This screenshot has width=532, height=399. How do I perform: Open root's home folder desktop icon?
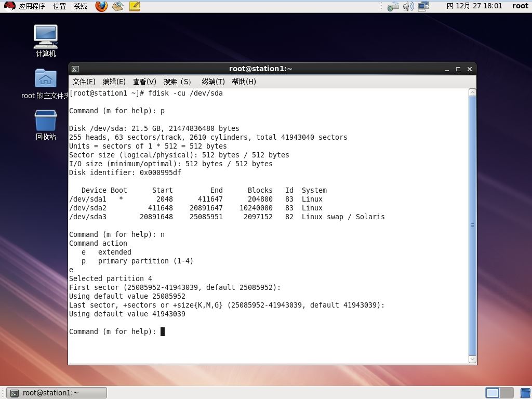pos(46,84)
